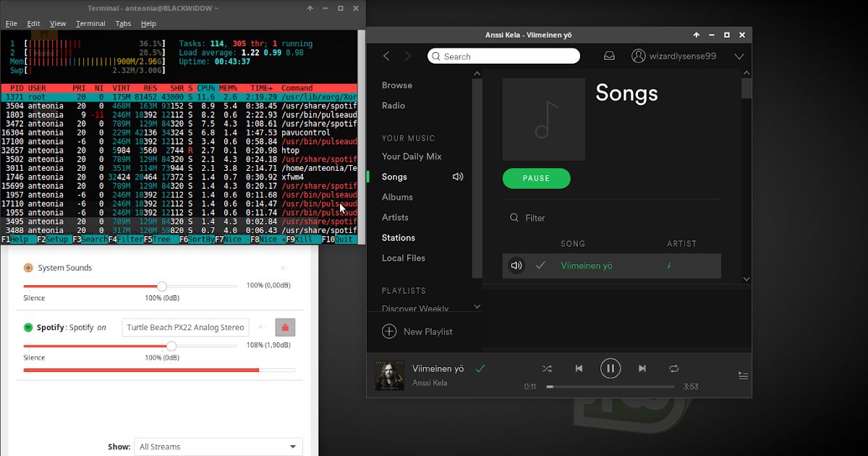This screenshot has width=868, height=456.
Task: Click the Spotify Search field
Action: 503,56
